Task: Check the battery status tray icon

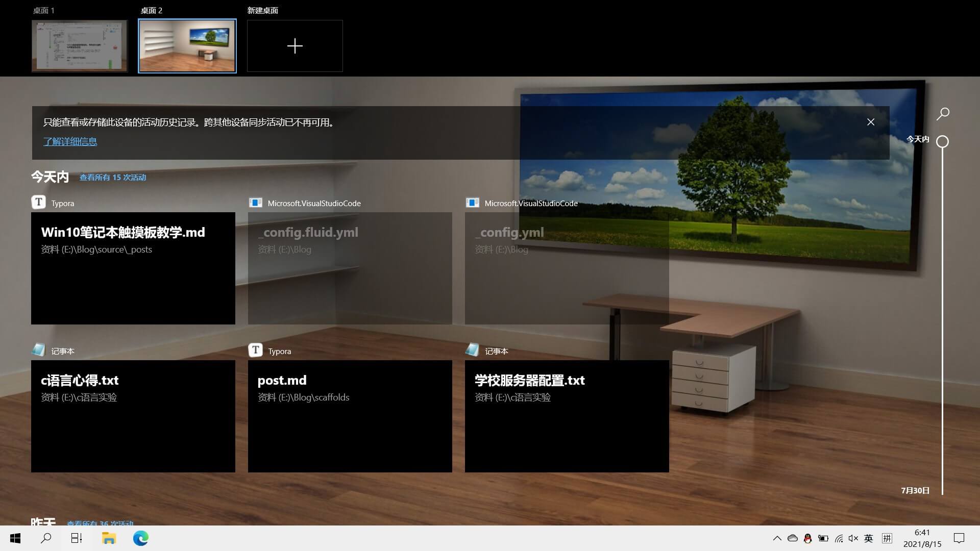Action: pyautogui.click(x=823, y=538)
